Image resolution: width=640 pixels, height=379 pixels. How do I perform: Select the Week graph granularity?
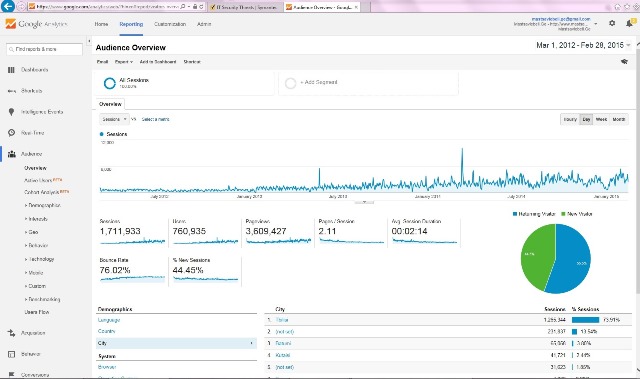(601, 119)
